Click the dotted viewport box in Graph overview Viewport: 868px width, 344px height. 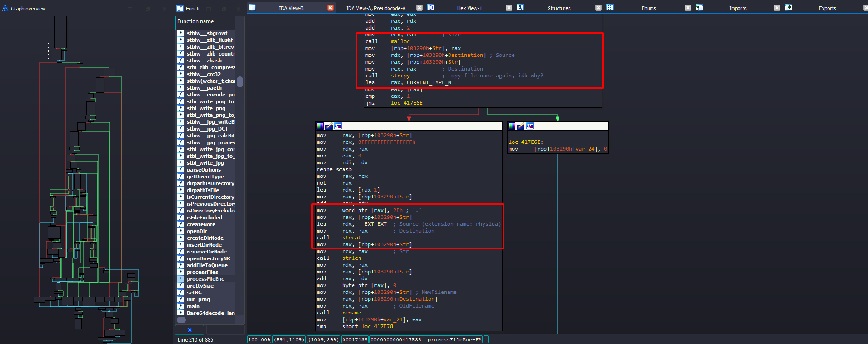pyautogui.click(x=65, y=51)
